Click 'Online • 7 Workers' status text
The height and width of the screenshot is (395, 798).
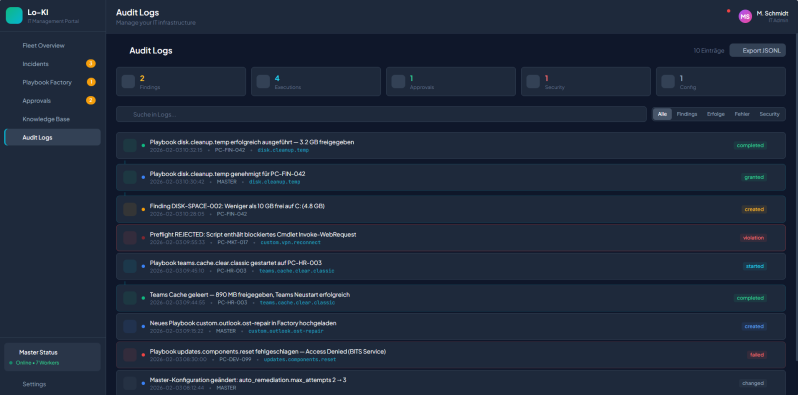pos(37,363)
